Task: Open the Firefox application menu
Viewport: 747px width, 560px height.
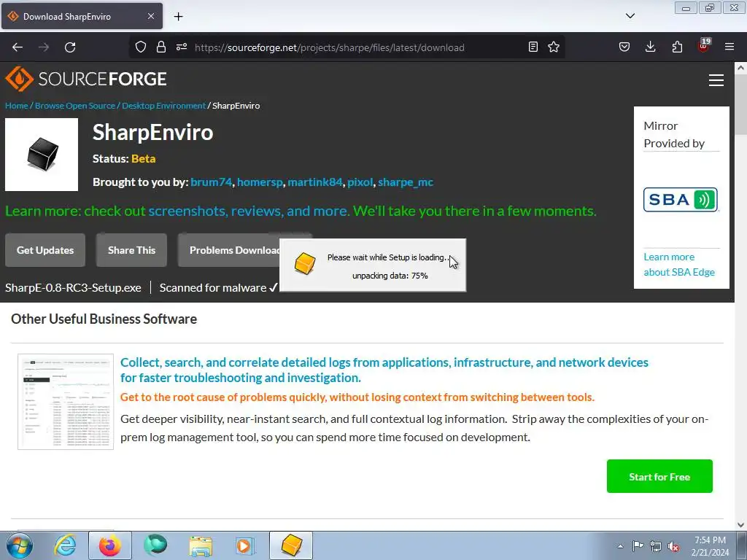Action: pyautogui.click(x=729, y=47)
